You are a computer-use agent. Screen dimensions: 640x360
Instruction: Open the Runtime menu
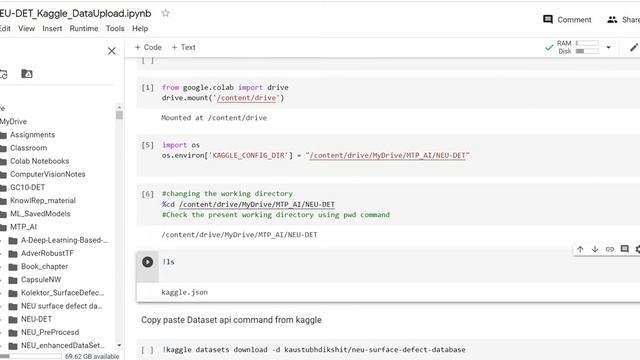point(84,29)
